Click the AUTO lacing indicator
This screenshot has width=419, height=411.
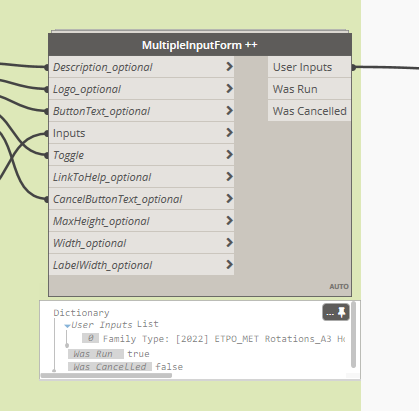(x=339, y=287)
